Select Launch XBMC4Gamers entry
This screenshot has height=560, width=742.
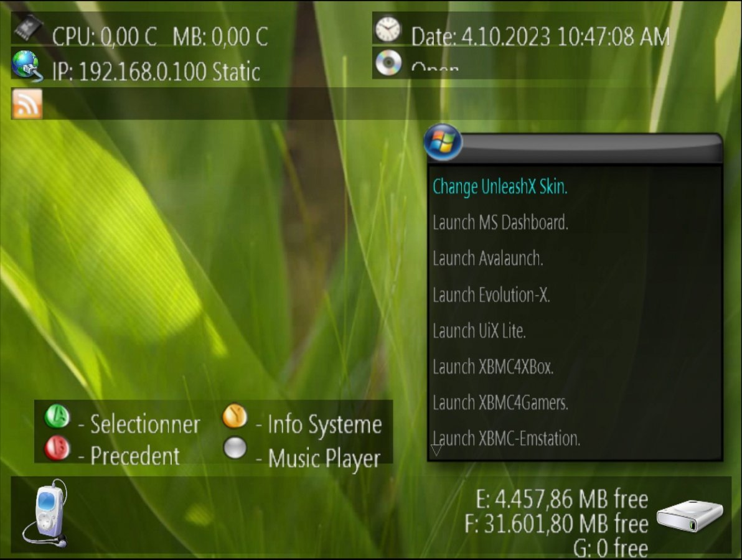click(x=500, y=403)
